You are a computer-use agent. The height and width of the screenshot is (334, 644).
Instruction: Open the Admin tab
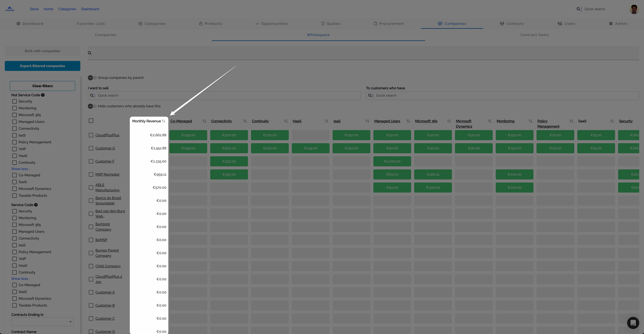coord(618,24)
